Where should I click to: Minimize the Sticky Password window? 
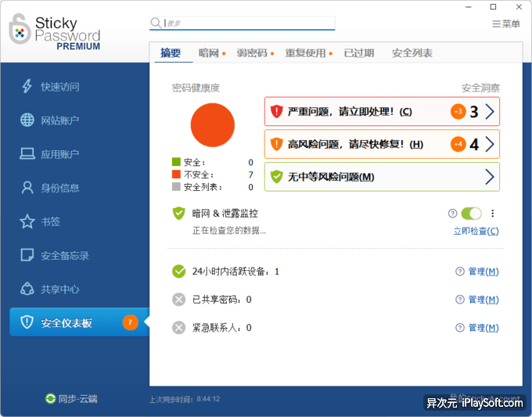click(469, 7)
